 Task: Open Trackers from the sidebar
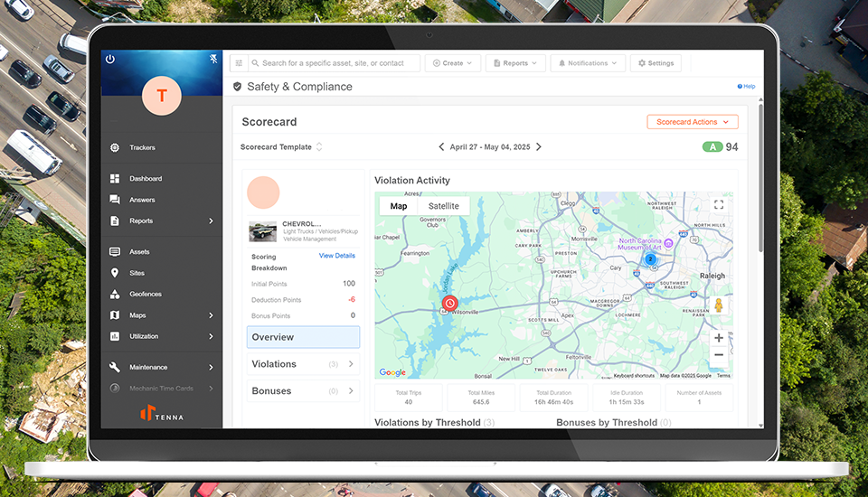(142, 147)
